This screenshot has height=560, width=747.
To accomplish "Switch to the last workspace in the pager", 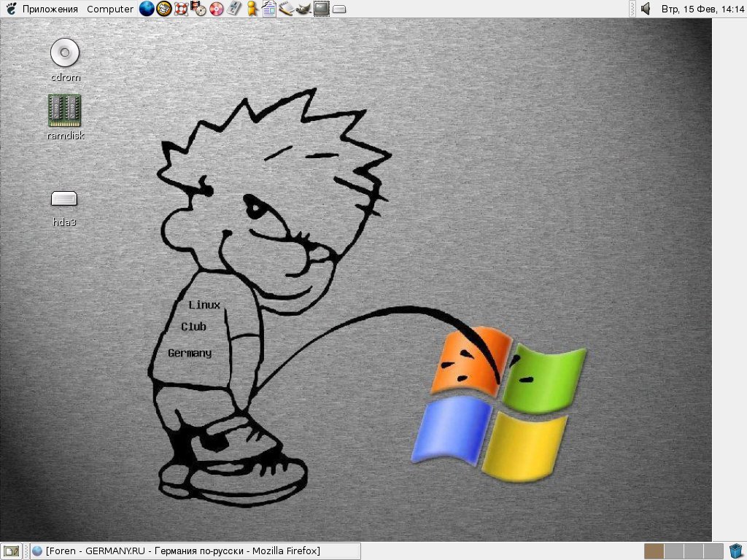I will pos(713,551).
